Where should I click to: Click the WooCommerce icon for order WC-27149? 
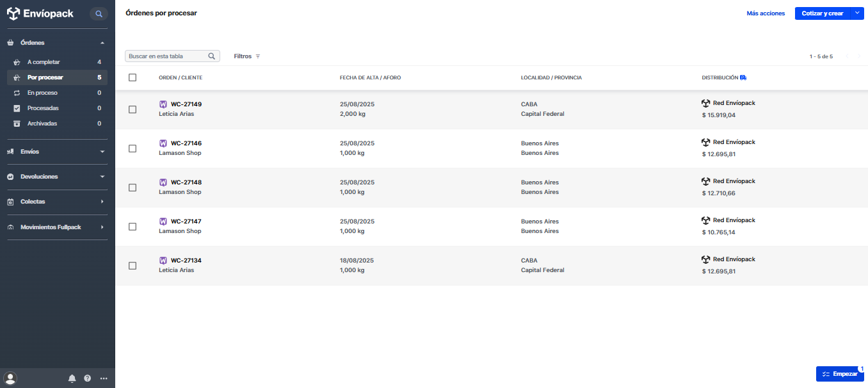(163, 104)
